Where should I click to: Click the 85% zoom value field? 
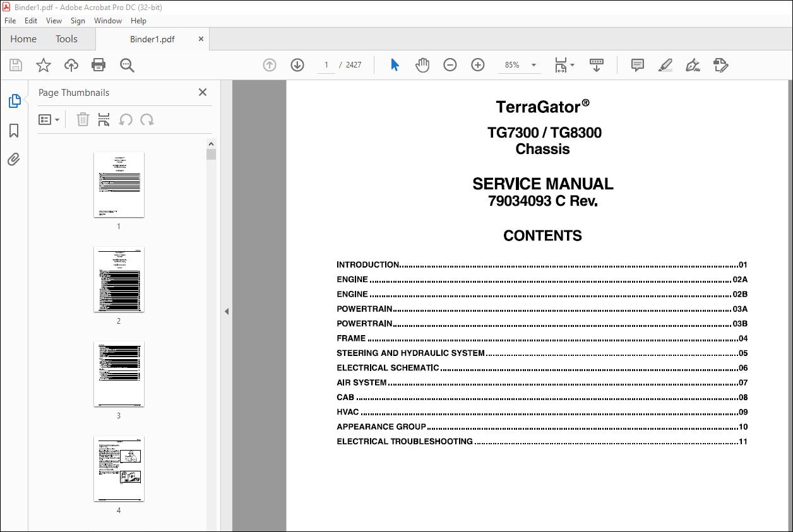(x=512, y=65)
